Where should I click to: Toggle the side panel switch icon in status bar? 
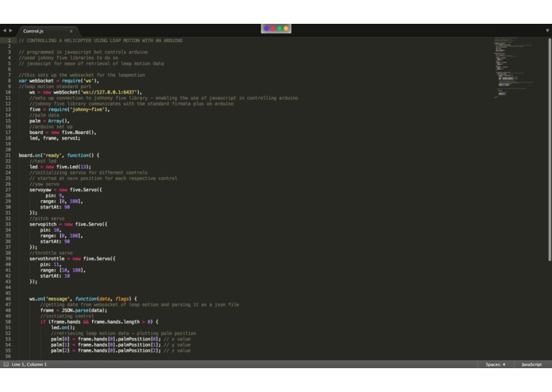pyautogui.click(x=6, y=364)
